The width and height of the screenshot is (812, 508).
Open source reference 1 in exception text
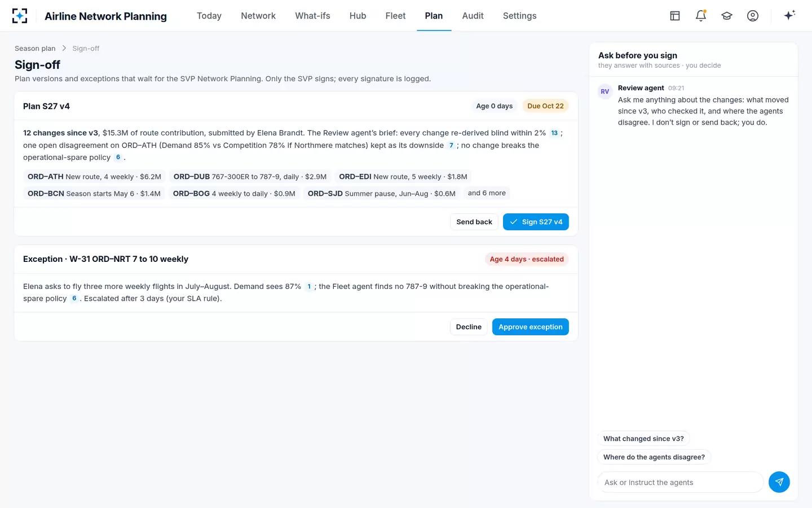309,287
